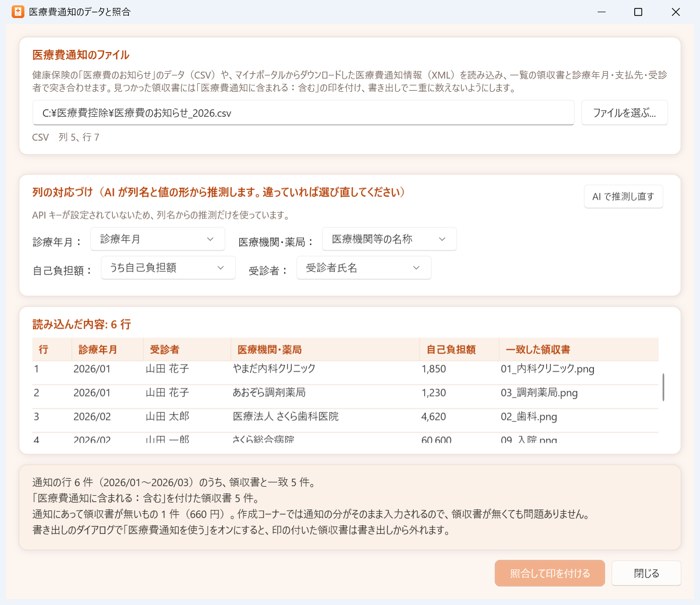Click the amount 4,620 cell

433,417
